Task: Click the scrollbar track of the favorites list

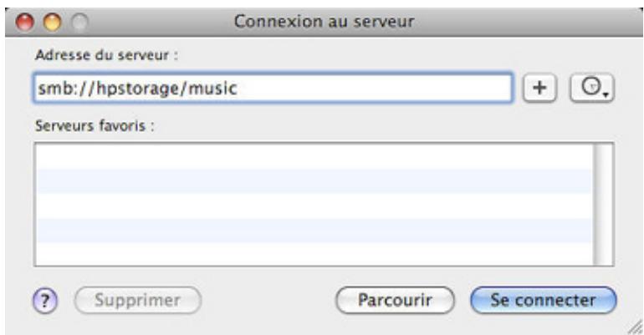Action: pyautogui.click(x=603, y=204)
